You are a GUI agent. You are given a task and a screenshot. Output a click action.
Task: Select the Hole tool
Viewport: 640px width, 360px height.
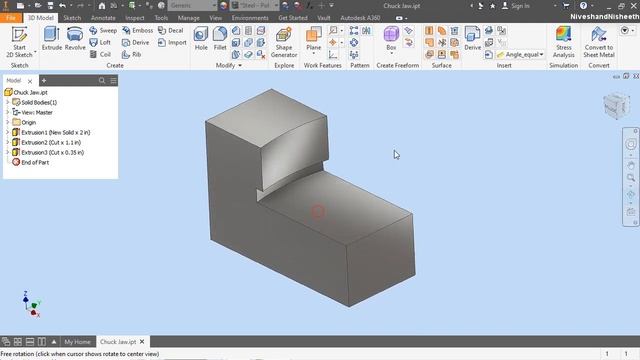pyautogui.click(x=201, y=39)
